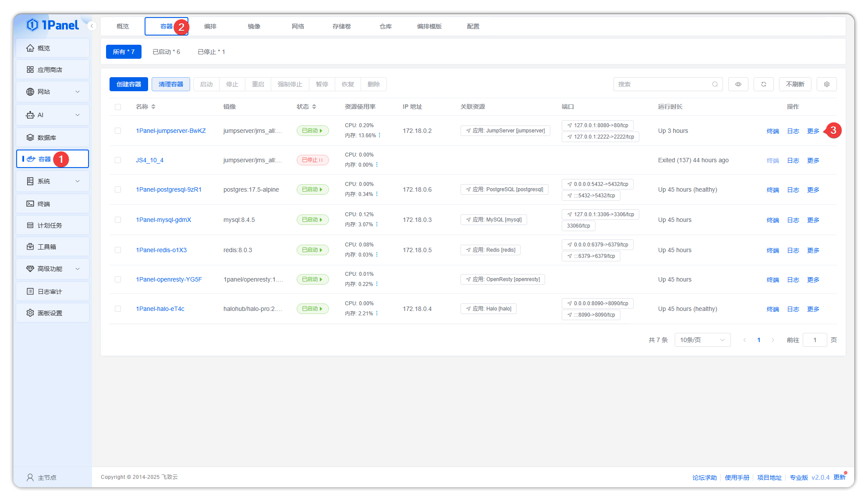The width and height of the screenshot is (868, 496).
Task: Expand the 网站 sidebar menu
Action: tap(53, 92)
